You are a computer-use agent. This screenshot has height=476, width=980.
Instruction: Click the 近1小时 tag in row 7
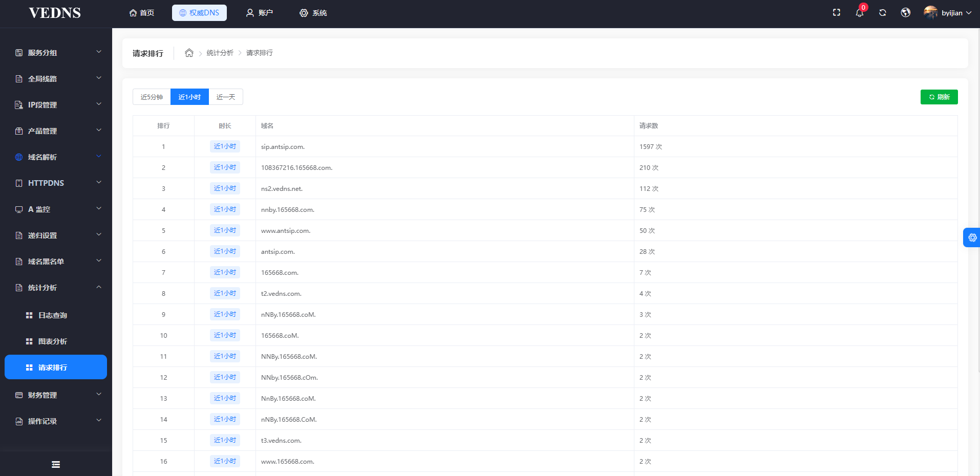tap(225, 272)
